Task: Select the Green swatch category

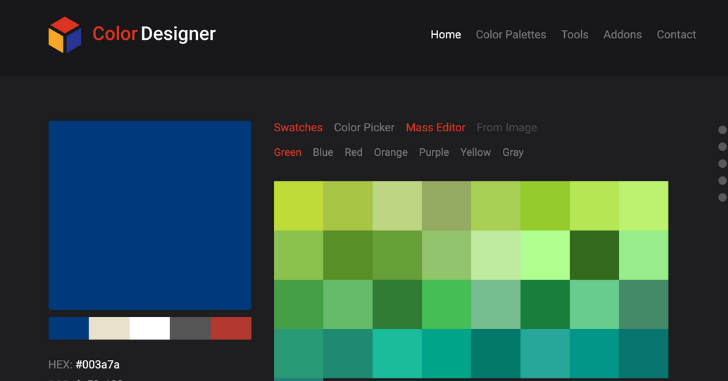Action: (x=287, y=153)
